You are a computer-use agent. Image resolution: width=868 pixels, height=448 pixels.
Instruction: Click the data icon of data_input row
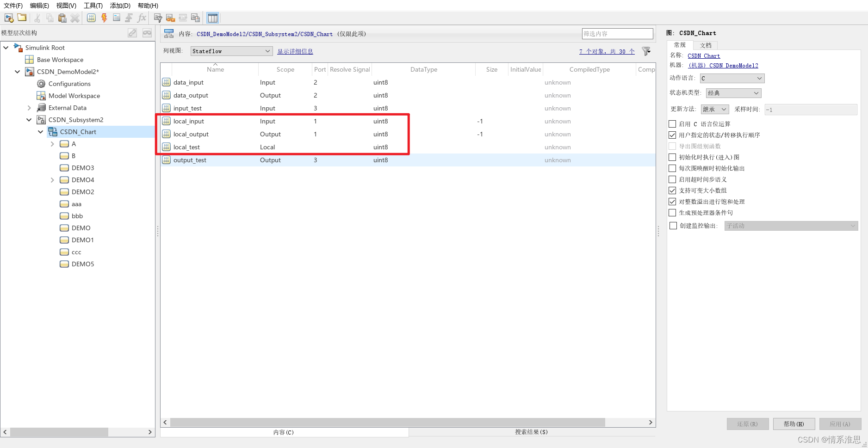167,82
